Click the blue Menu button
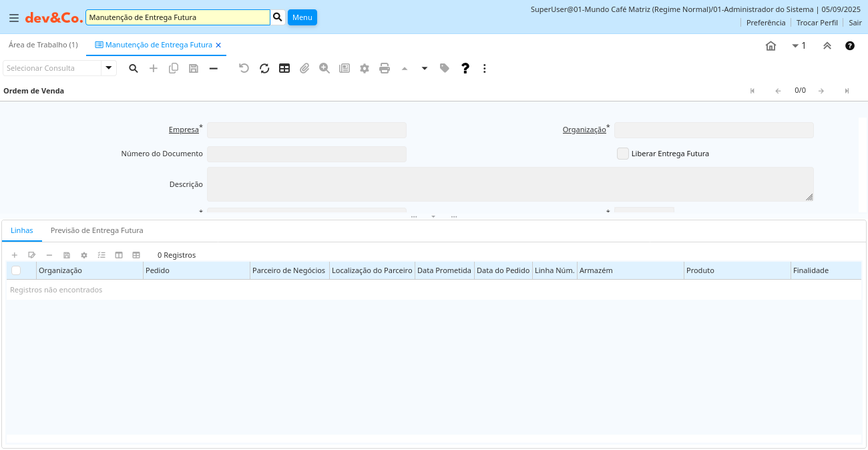 click(x=302, y=17)
